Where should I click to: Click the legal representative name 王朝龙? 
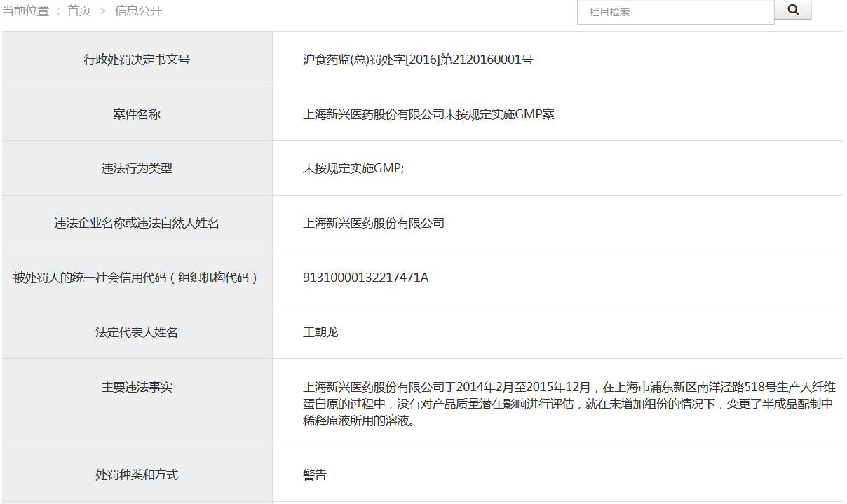click(320, 332)
